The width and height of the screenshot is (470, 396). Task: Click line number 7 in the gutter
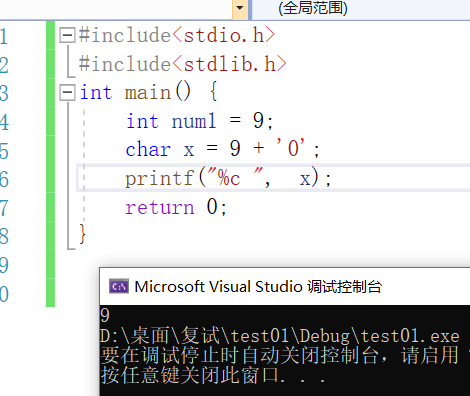pos(4,208)
